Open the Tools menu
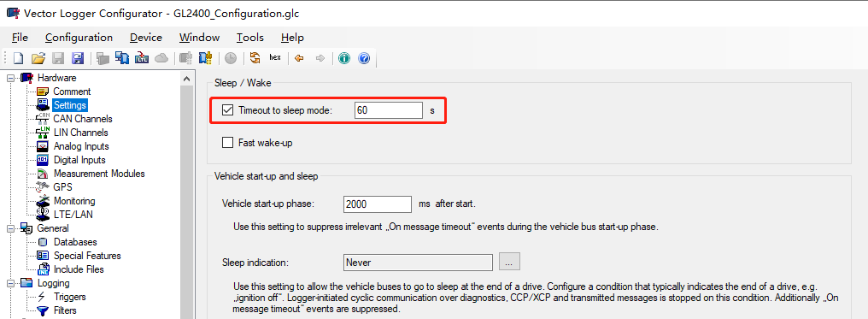 249,38
